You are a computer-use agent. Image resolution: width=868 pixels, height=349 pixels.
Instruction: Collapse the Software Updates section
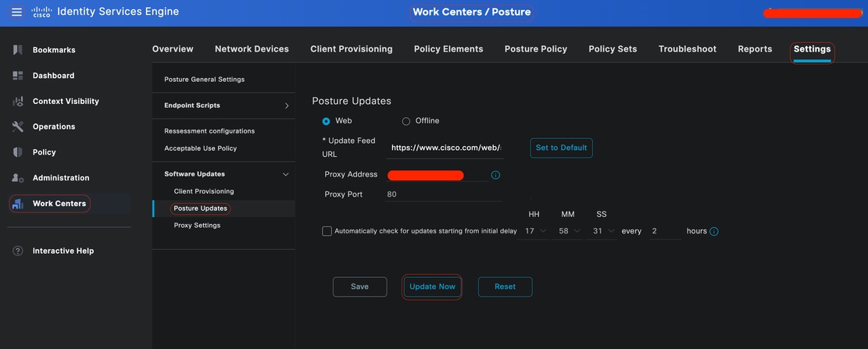286,174
